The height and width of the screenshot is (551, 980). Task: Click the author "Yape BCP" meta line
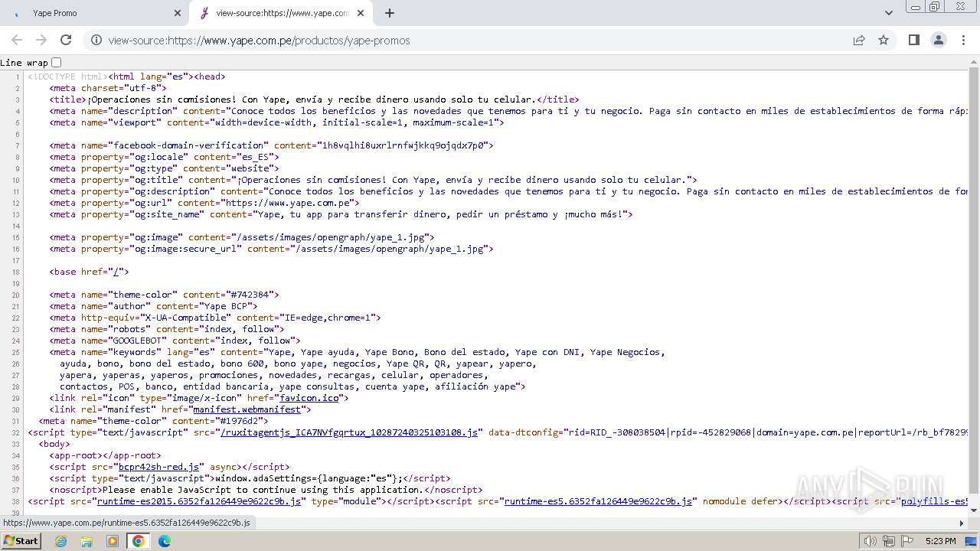[153, 306]
